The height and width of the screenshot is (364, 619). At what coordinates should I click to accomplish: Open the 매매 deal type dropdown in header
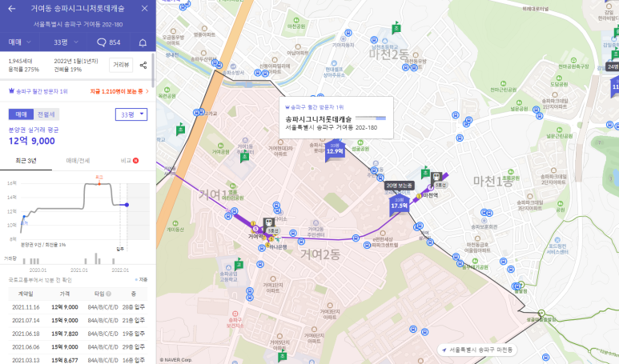click(20, 42)
